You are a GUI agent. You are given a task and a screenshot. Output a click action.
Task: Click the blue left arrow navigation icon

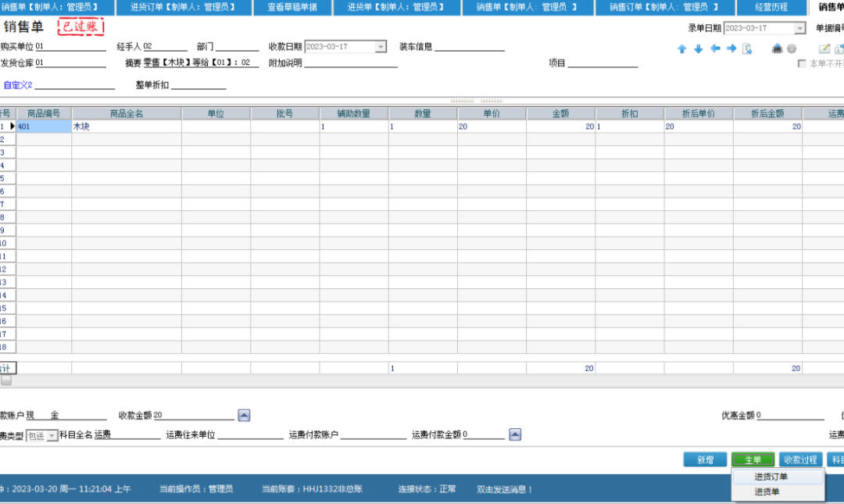(715, 48)
